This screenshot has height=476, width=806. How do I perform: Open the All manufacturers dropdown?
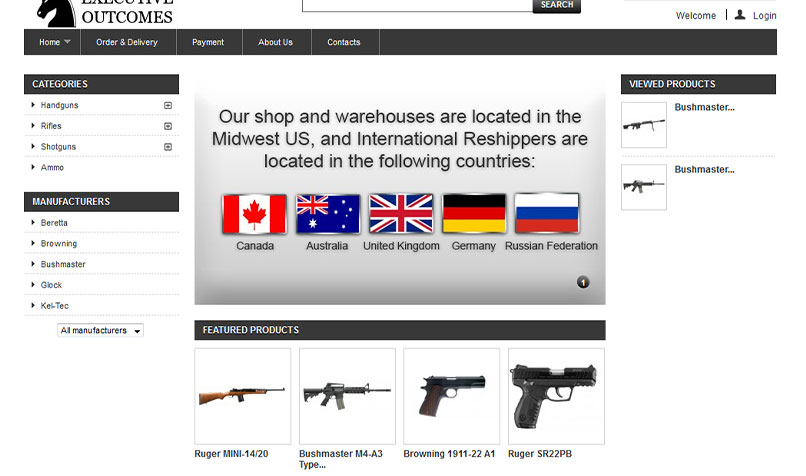pyautogui.click(x=100, y=331)
